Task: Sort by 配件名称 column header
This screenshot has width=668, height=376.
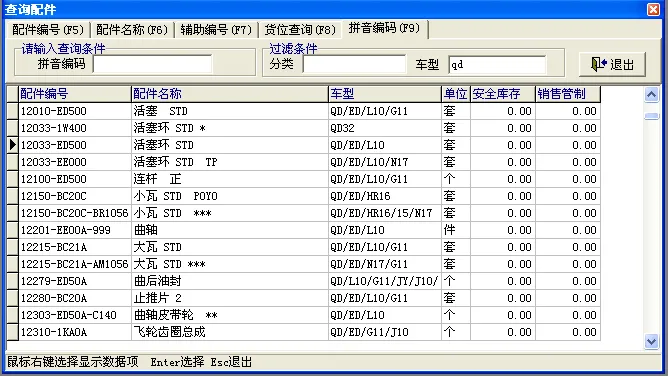Action: (x=230, y=94)
